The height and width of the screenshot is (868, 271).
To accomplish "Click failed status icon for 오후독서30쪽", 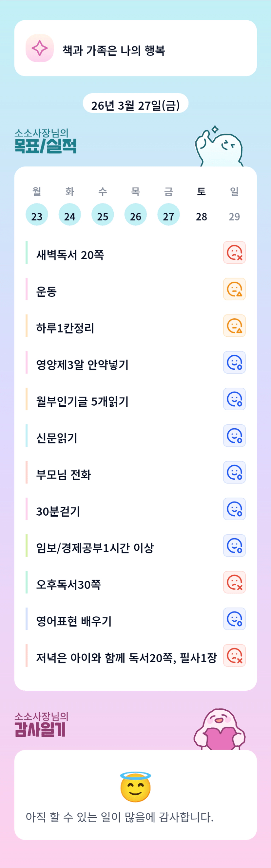I will [x=234, y=582].
